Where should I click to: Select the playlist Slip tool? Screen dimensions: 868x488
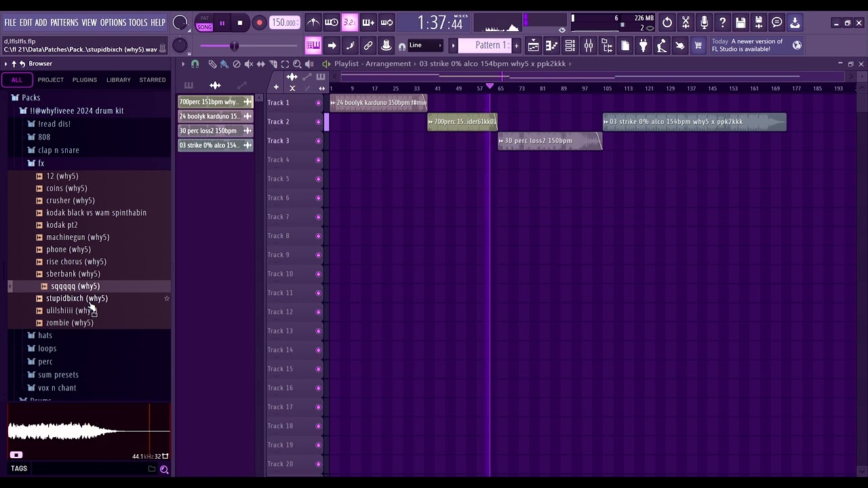tap(261, 64)
